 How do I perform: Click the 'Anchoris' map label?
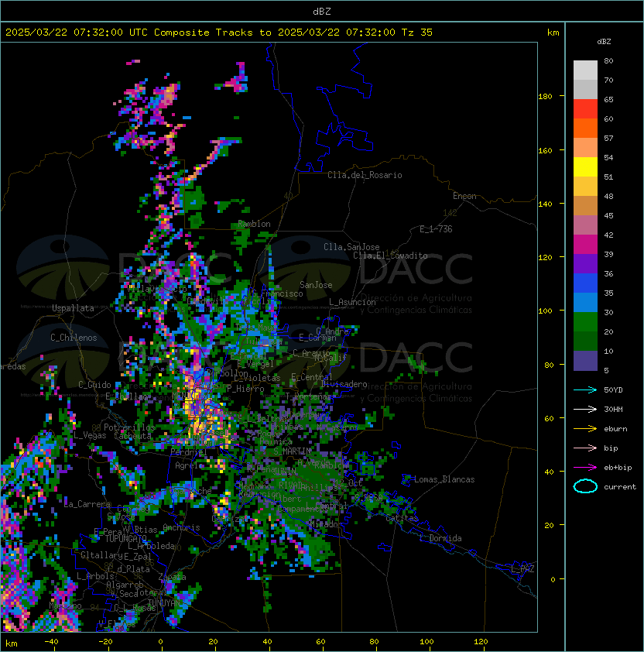point(181,527)
